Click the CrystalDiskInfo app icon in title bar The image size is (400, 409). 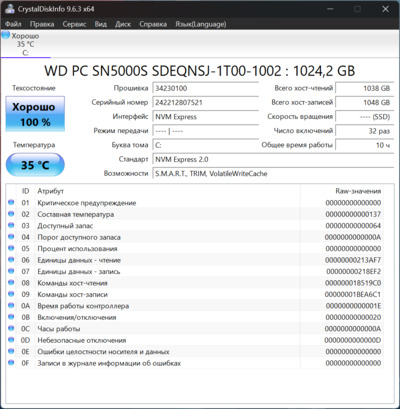click(x=9, y=9)
